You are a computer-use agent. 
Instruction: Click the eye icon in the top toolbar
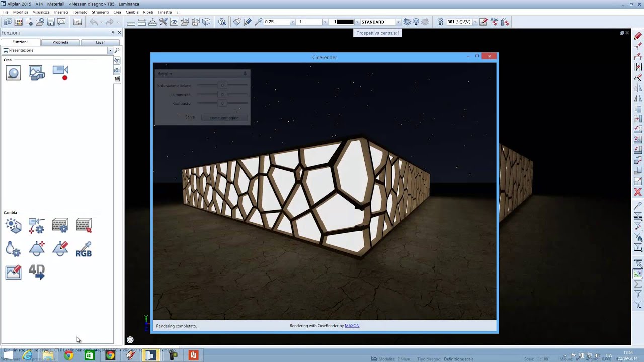pyautogui.click(x=174, y=22)
